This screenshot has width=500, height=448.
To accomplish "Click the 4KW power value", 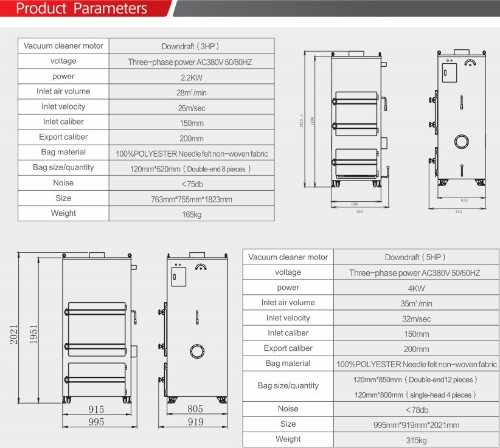I will click(416, 288).
